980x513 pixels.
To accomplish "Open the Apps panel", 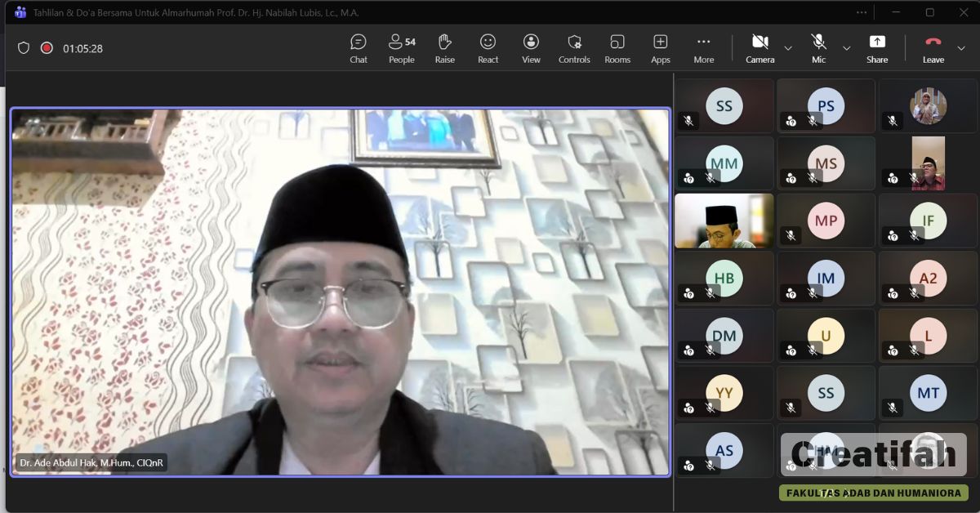I will click(661, 48).
